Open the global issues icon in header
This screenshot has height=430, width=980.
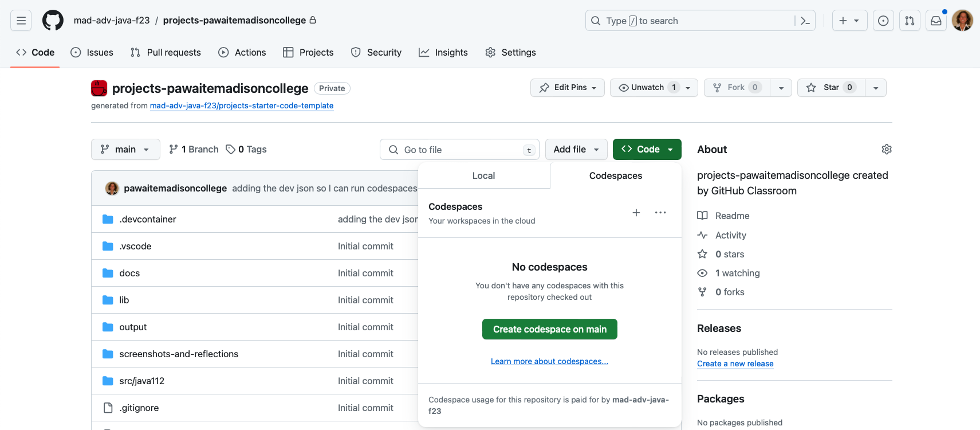click(x=883, y=21)
